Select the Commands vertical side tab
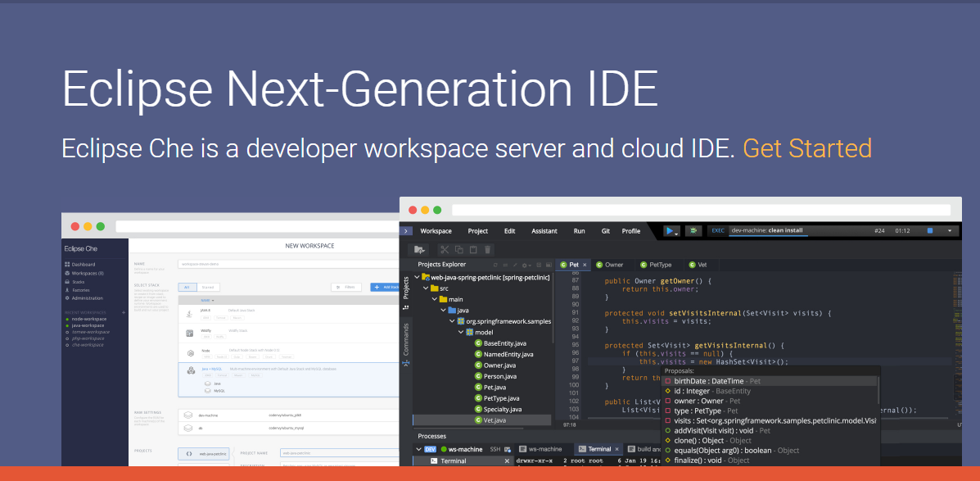 [406, 339]
